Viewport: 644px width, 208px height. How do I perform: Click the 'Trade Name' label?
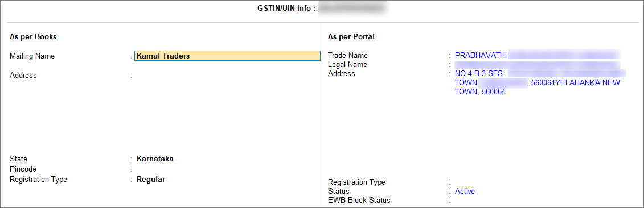[348, 55]
